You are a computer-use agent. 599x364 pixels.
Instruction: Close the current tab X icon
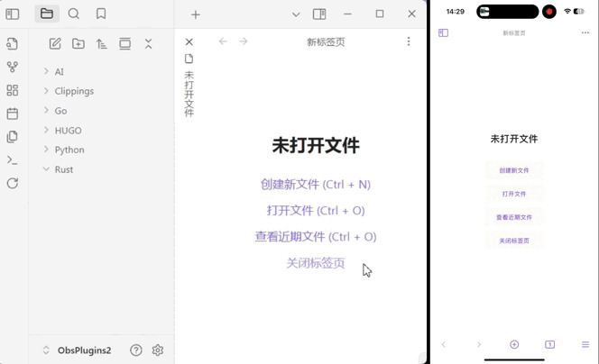[x=189, y=42]
